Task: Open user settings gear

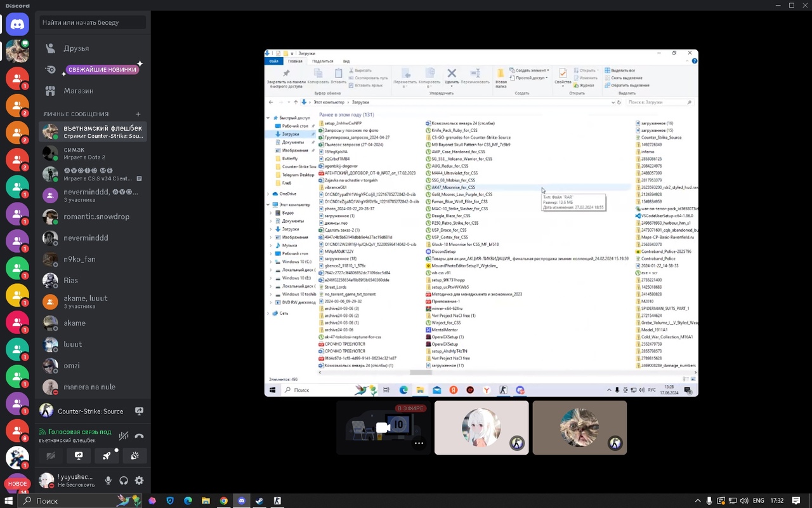Action: [x=139, y=481]
